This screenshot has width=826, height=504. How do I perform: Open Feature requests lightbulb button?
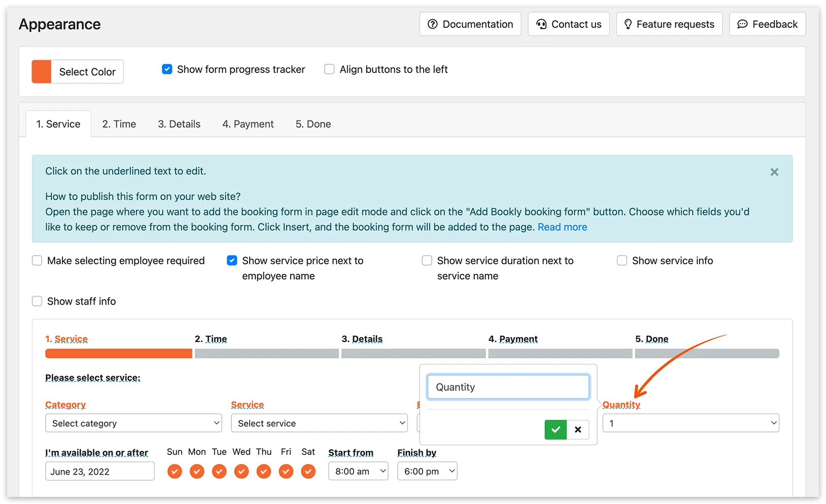pos(669,24)
